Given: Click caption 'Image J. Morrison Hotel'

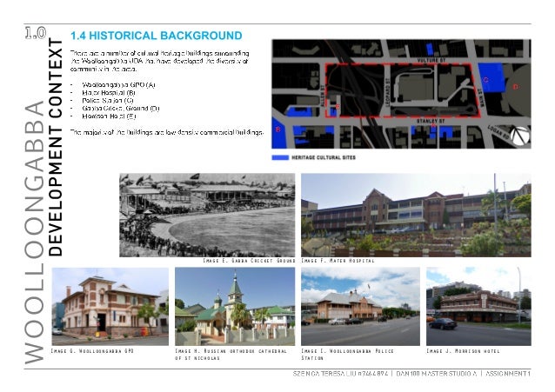Looking at the screenshot, I should pyautogui.click(x=463, y=351).
